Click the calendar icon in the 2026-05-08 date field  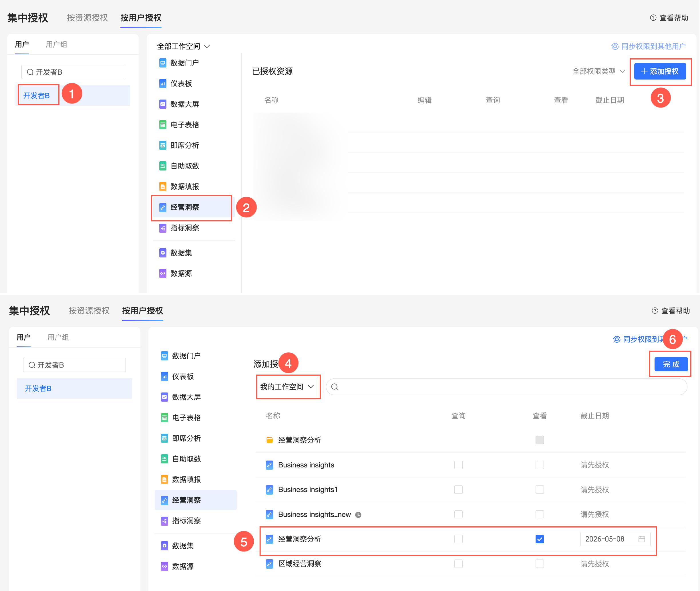point(641,539)
